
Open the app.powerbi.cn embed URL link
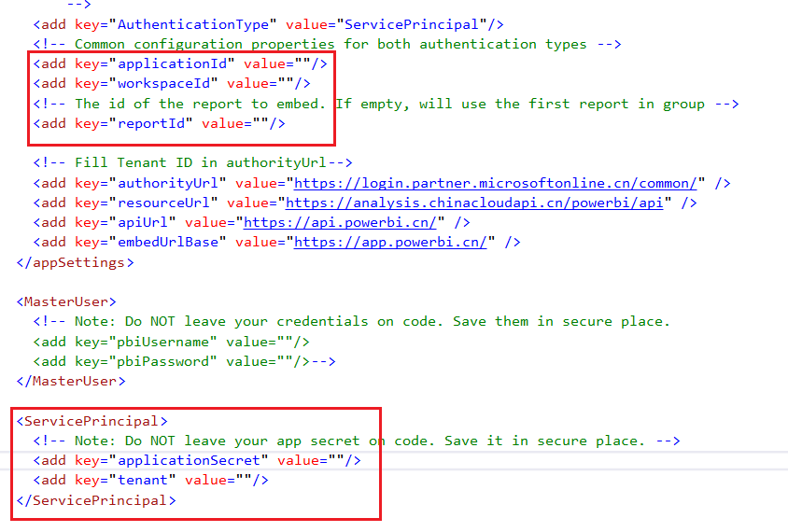390,242
